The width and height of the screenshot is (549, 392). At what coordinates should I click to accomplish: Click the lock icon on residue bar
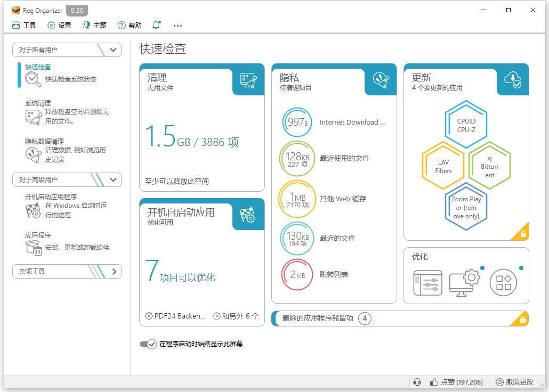click(x=522, y=319)
